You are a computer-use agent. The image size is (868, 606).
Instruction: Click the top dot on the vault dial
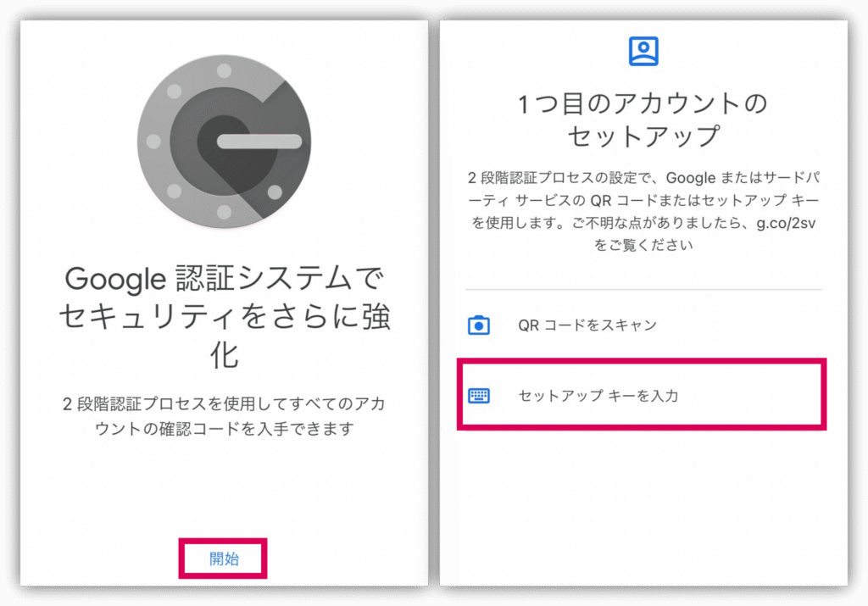point(224,71)
